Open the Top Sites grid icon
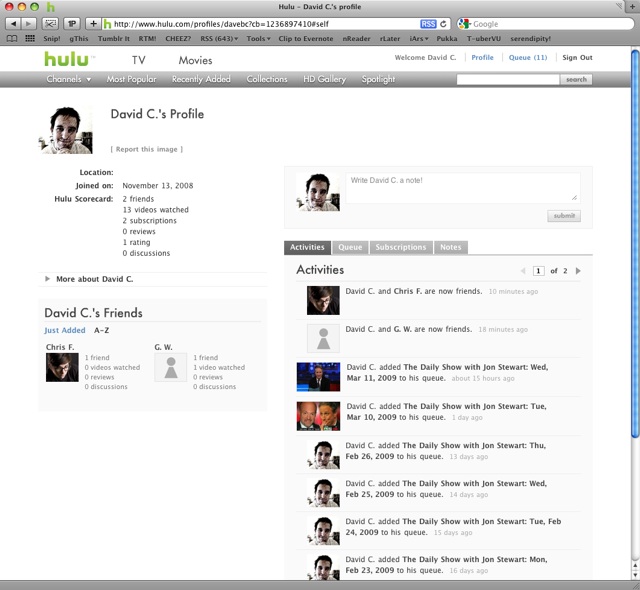 [x=30, y=39]
